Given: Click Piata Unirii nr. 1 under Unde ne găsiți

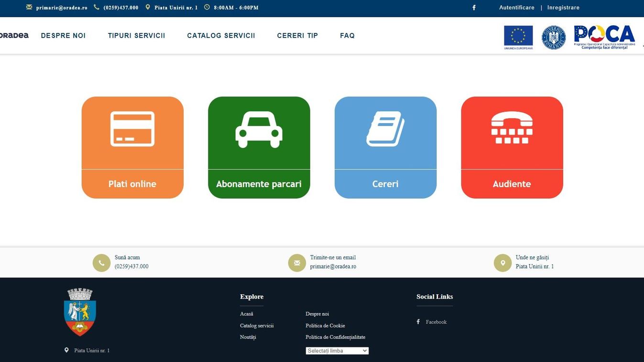Looking at the screenshot, I should 535,266.
